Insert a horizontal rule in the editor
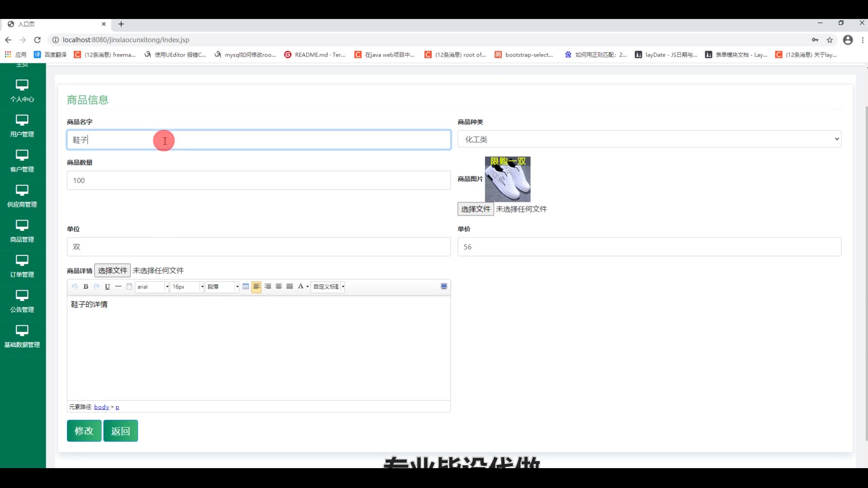 118,286
